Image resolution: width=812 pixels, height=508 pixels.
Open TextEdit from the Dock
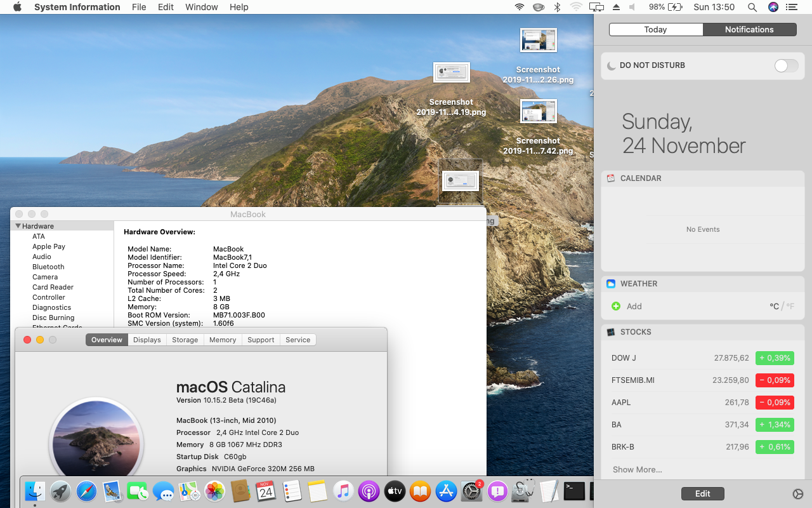pos(549,491)
